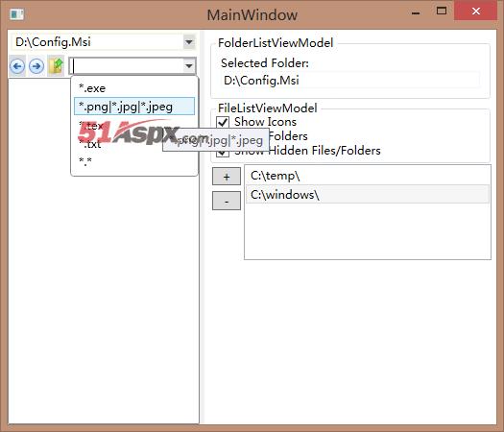The image size is (504, 432).
Task: Click the file filter text input field
Action: pyautogui.click(x=127, y=66)
